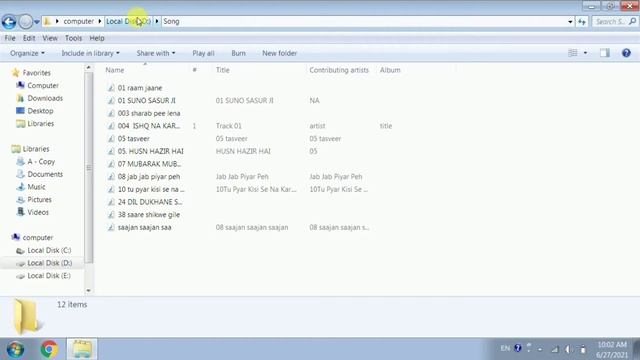Viewport: 640px width, 360px height.
Task: Open the Organize dropdown
Action: (x=27, y=53)
